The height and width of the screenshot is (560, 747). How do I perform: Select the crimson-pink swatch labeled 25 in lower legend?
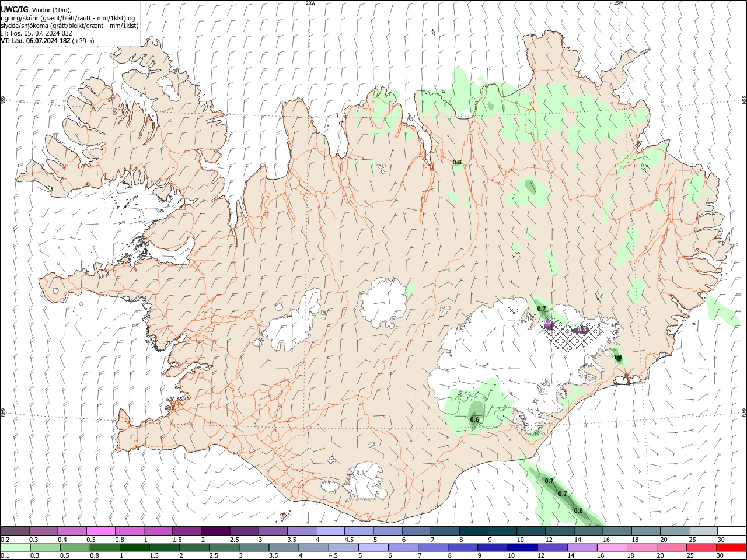pos(700,548)
